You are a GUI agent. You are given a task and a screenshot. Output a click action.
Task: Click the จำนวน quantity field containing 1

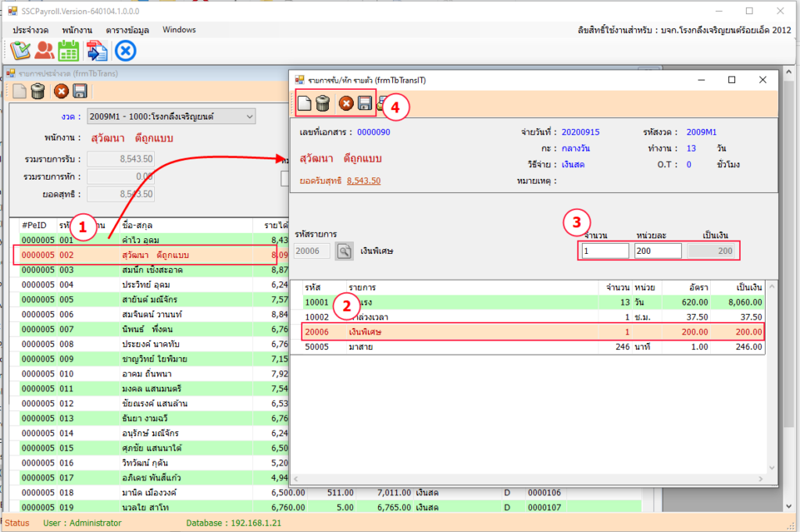(x=605, y=251)
